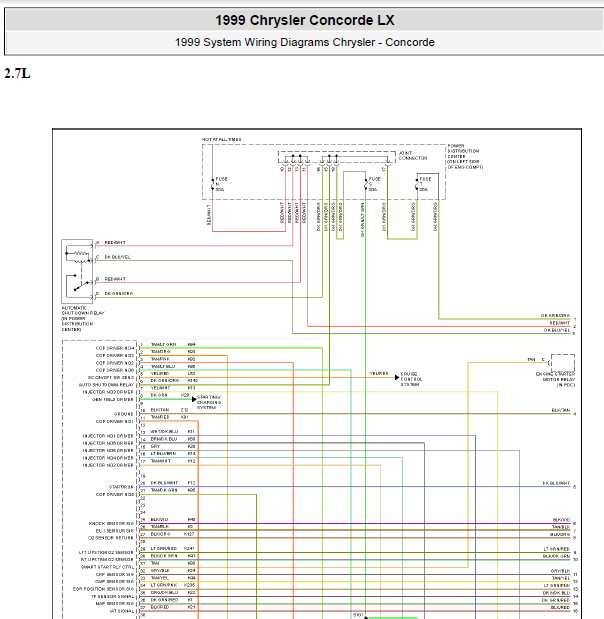This screenshot has width=604, height=619.
Task: Click the Fuse N 30A symbol
Action: (213, 184)
